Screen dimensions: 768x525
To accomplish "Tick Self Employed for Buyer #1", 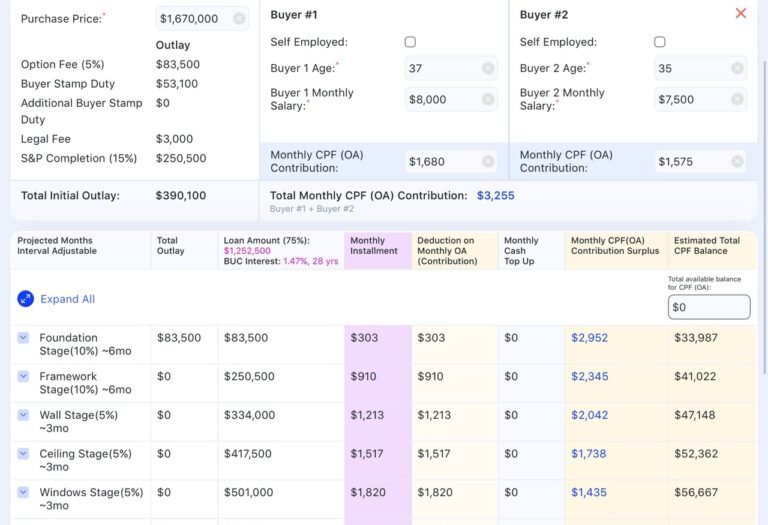I will (410, 42).
